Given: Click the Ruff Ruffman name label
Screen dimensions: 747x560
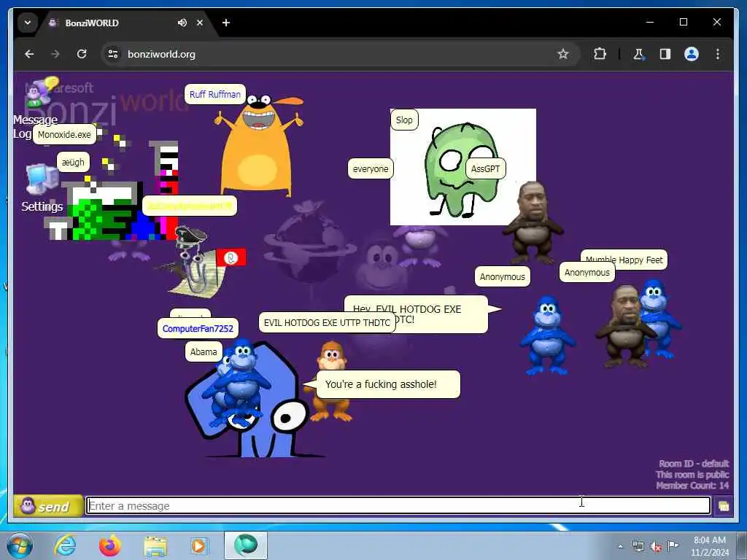Looking at the screenshot, I should (x=215, y=94).
